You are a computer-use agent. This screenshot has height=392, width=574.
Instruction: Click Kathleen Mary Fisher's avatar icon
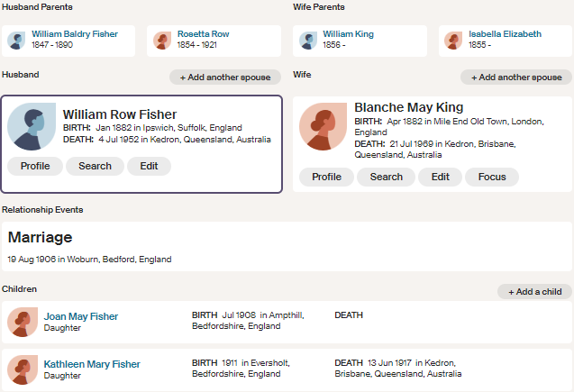point(22,369)
